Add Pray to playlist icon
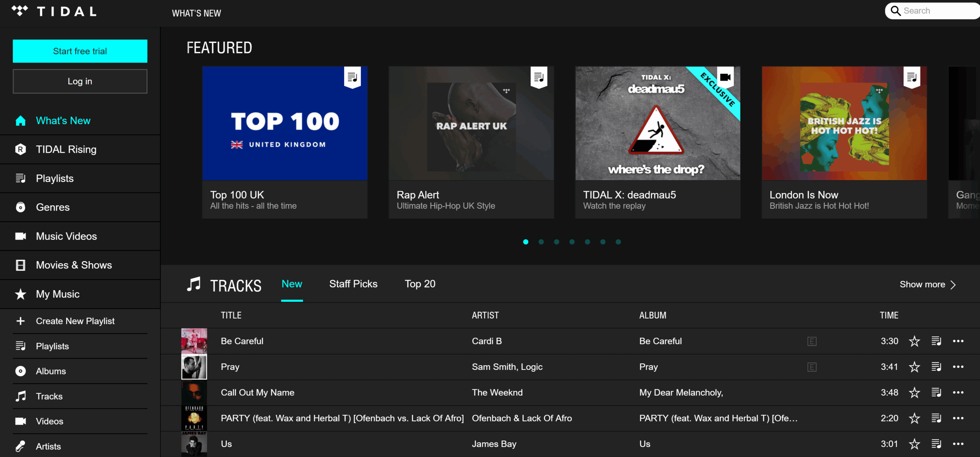 (936, 367)
